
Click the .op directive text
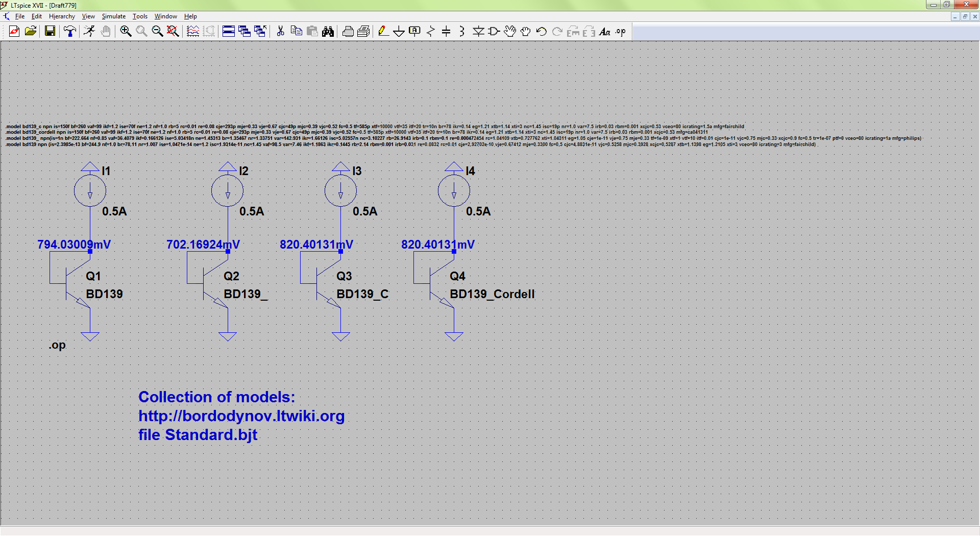57,345
